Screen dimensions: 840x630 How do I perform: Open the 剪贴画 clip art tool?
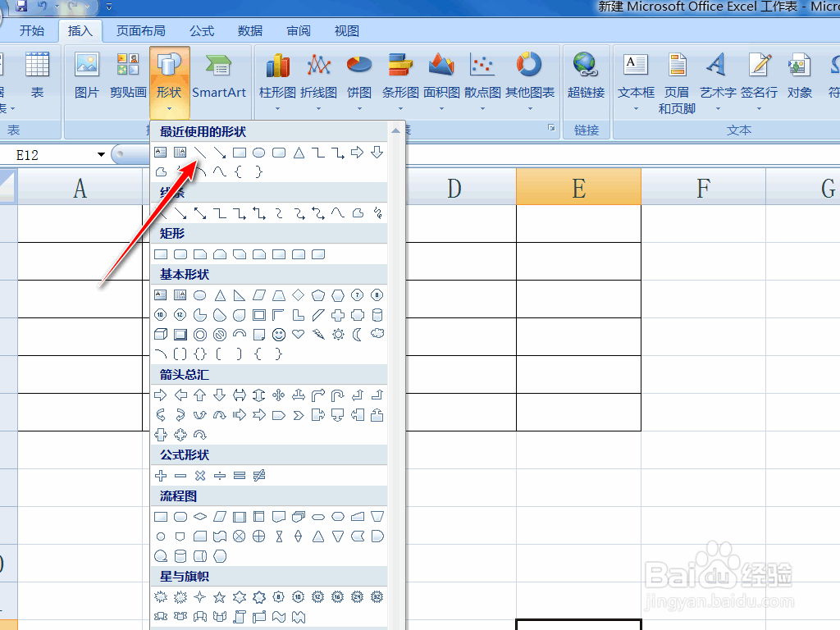(x=128, y=75)
